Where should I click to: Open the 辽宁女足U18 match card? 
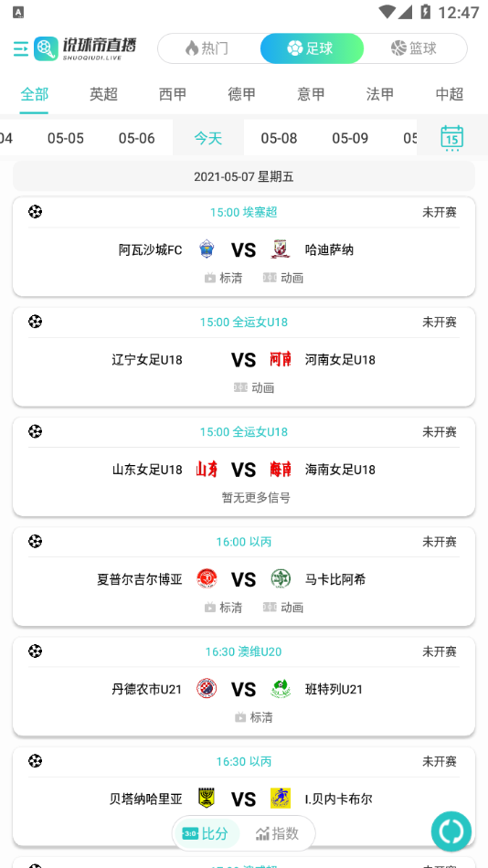(x=244, y=357)
